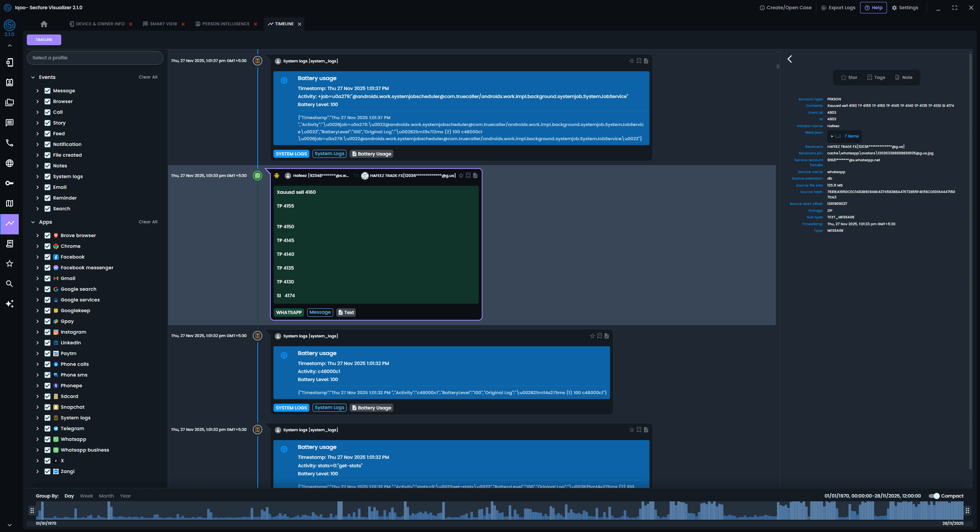Group timeline by Month
Screen dimensions: 980x532
(x=106, y=496)
